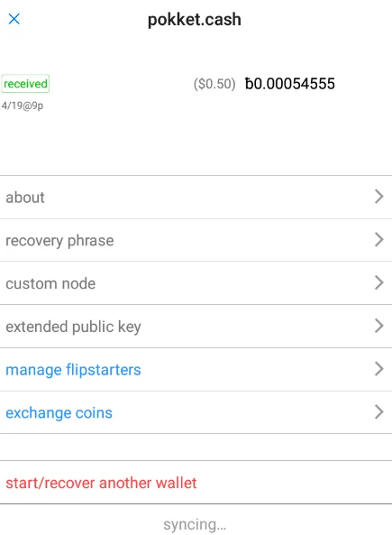Tap the syncing status text
392x535 pixels.
click(195, 524)
